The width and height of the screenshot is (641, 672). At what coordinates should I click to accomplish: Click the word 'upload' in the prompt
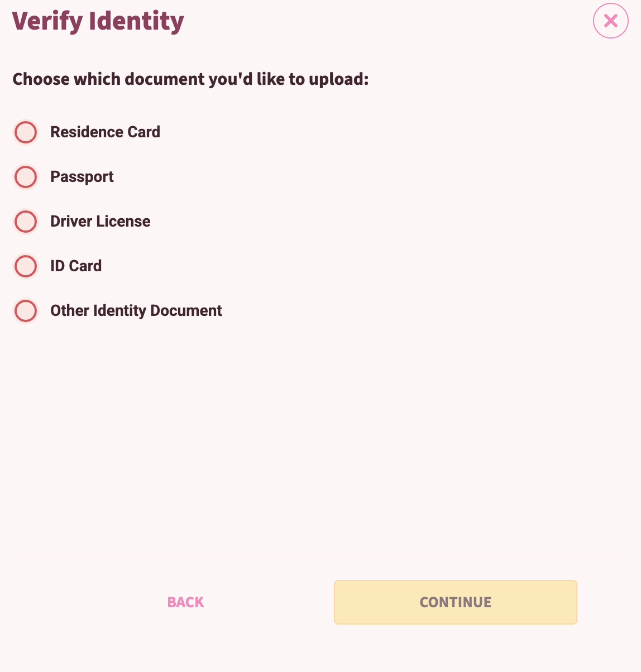coord(337,79)
